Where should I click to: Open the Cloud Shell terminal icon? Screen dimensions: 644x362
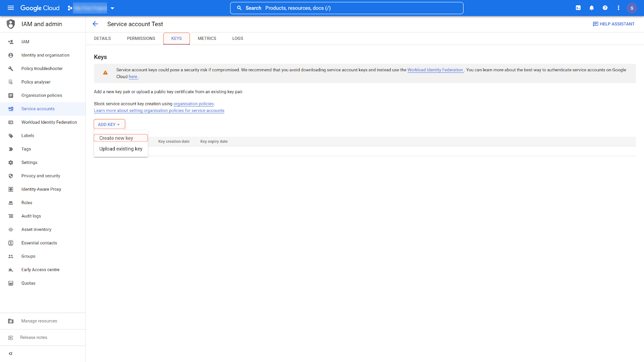578,8
